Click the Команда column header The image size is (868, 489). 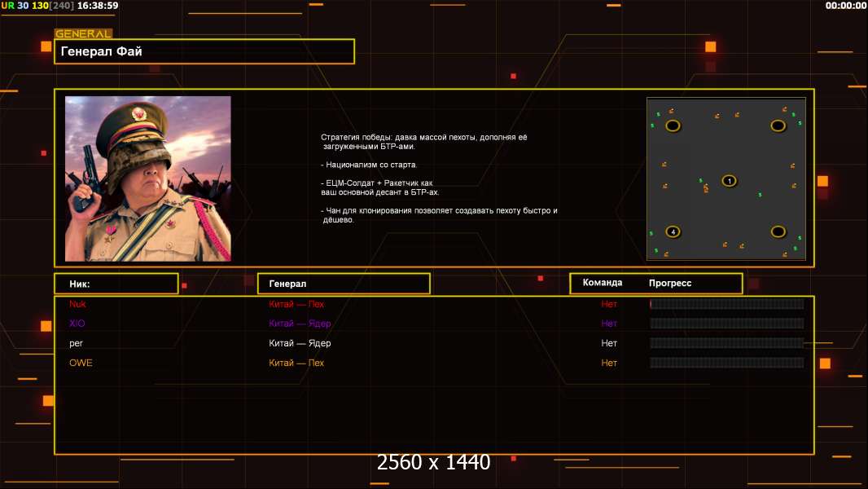click(x=603, y=283)
